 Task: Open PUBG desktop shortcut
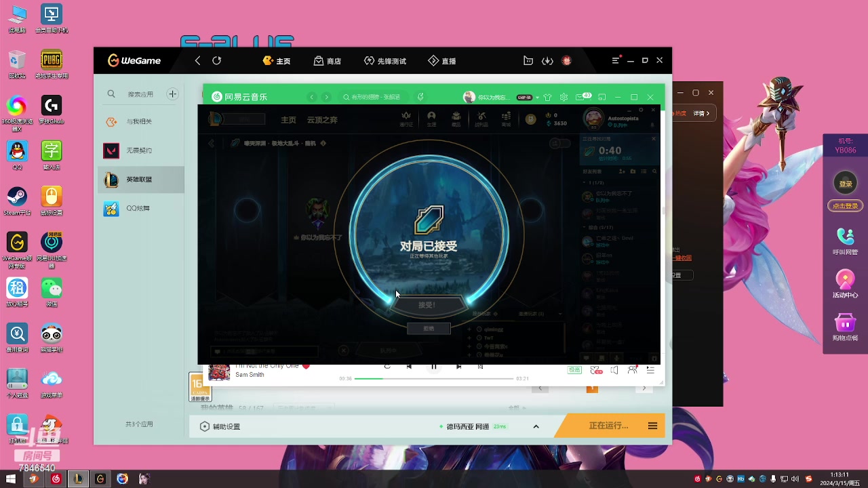click(x=52, y=64)
